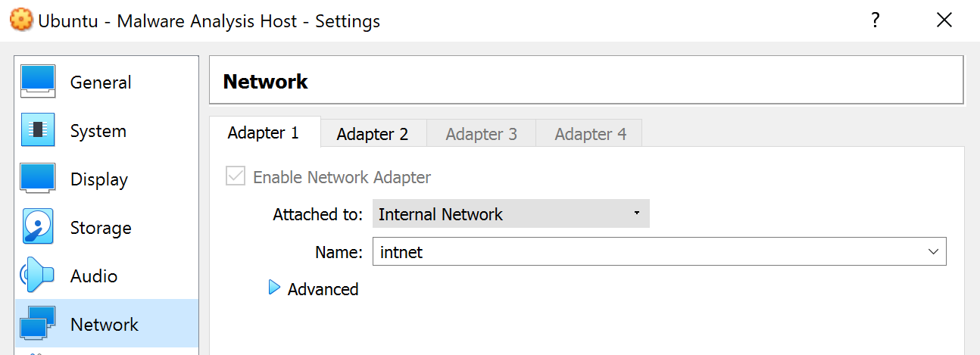Switch to the Adapter 2 tab
Image resolution: width=980 pixels, height=355 pixels.
[x=373, y=134]
